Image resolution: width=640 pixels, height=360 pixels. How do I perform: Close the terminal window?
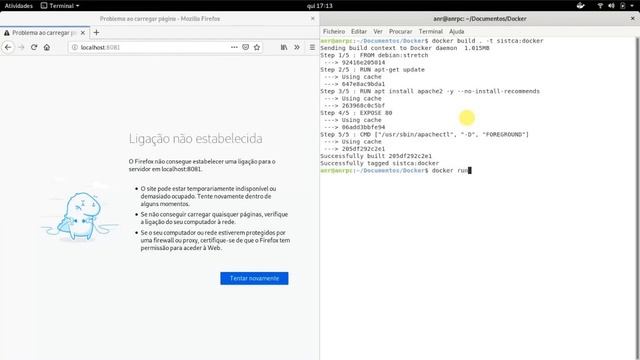pyautogui.click(x=633, y=18)
